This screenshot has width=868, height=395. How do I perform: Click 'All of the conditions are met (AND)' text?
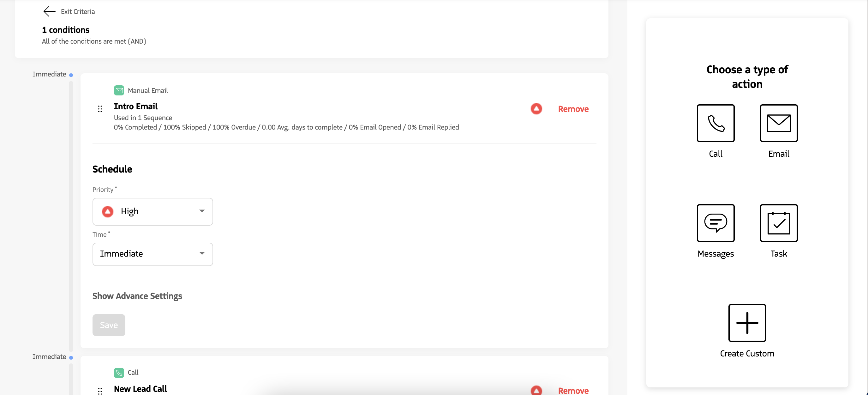pyautogui.click(x=94, y=41)
